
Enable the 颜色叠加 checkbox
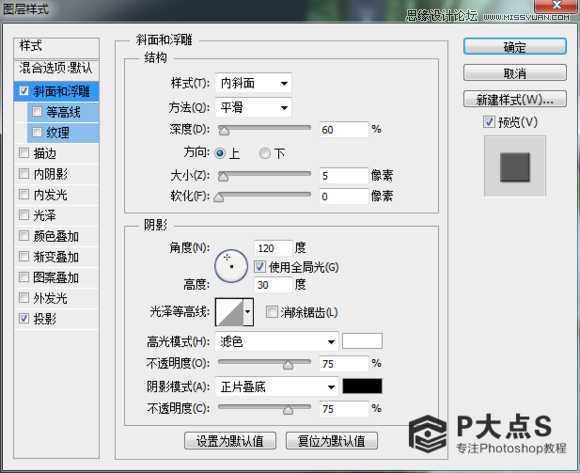pyautogui.click(x=24, y=236)
